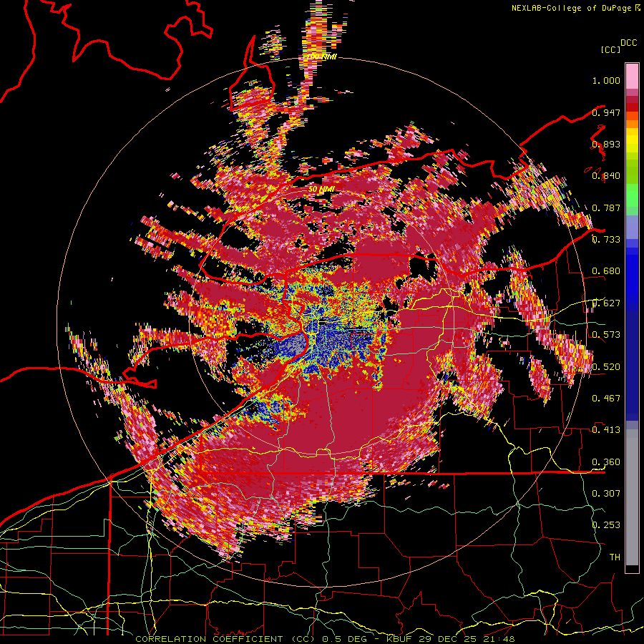
Task: Select the 0.787 scale value
Action: point(606,208)
